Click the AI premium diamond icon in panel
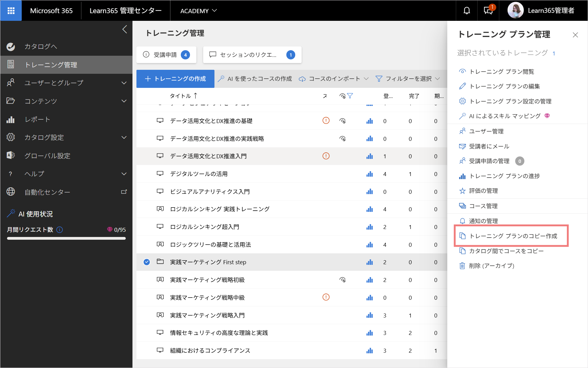Image resolution: width=588 pixels, height=368 pixels. pyautogui.click(x=547, y=116)
